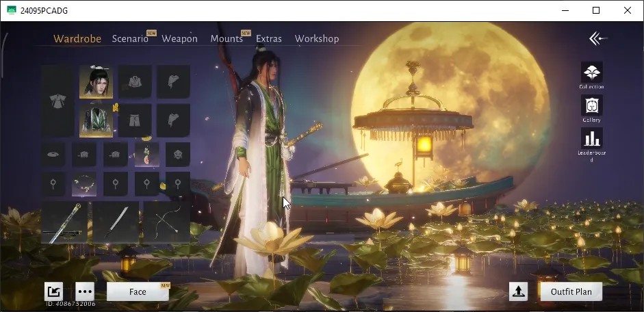Open the Face customization button
The width and height of the screenshot is (644, 312).
point(138,291)
